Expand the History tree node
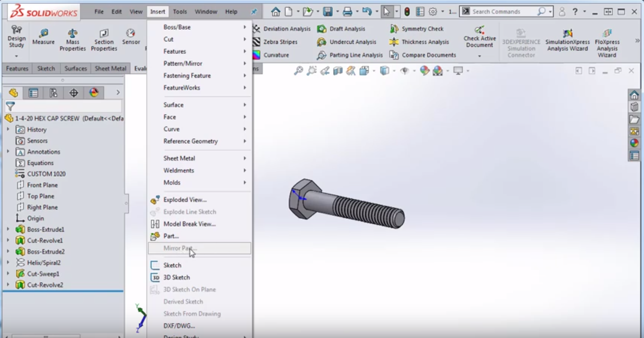Viewport: 644px width, 338px height. point(8,129)
